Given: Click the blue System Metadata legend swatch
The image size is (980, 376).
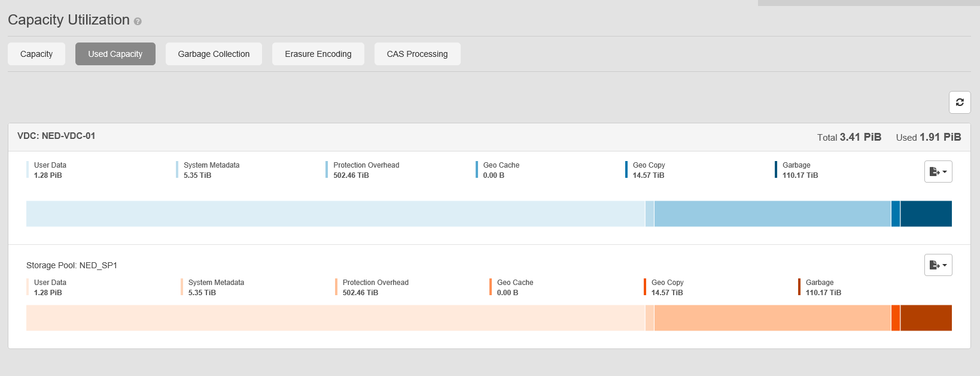Looking at the screenshot, I should tap(177, 169).
